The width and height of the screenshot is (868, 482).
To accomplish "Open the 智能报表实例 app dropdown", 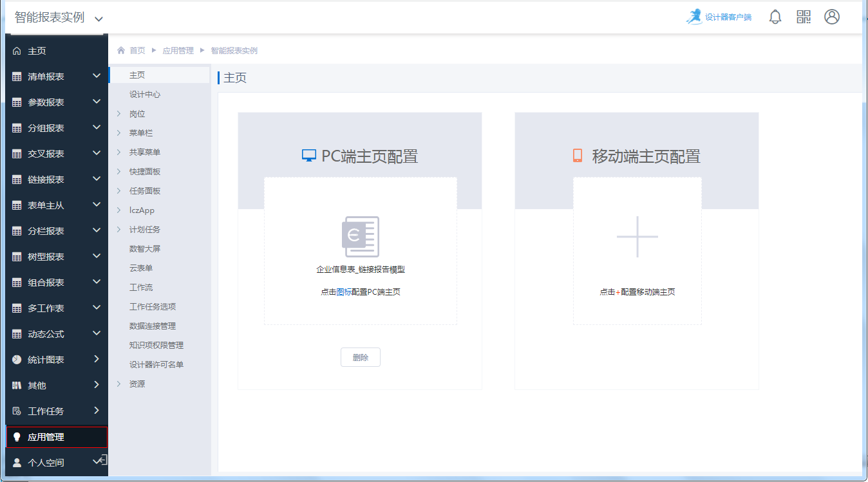I will point(59,18).
